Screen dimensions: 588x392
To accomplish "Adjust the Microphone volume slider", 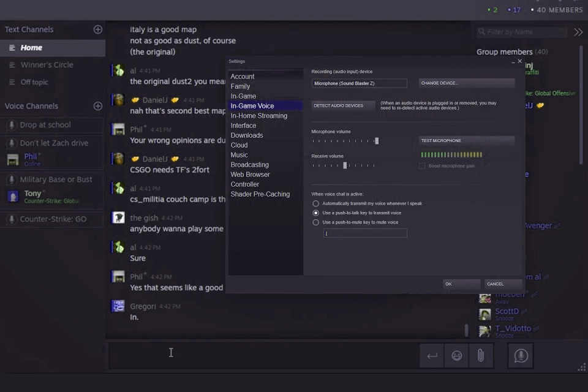I will [x=377, y=141].
